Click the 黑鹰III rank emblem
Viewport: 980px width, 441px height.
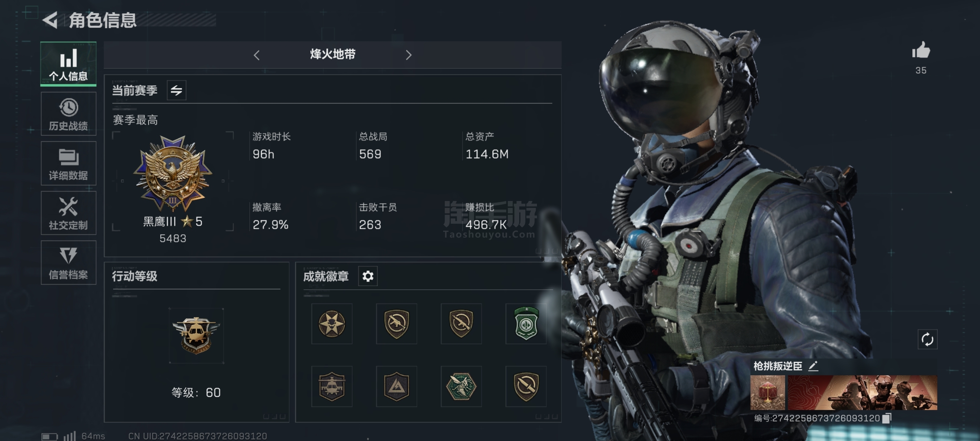[173, 174]
